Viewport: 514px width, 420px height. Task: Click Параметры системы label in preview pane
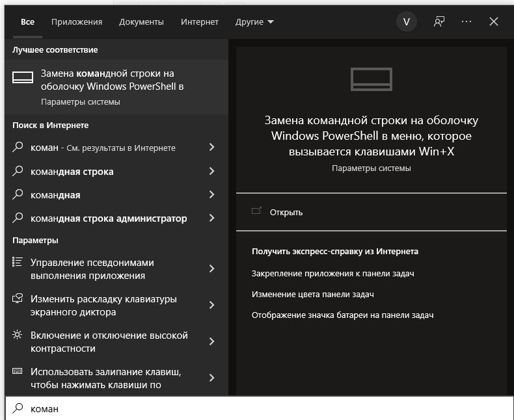372,168
